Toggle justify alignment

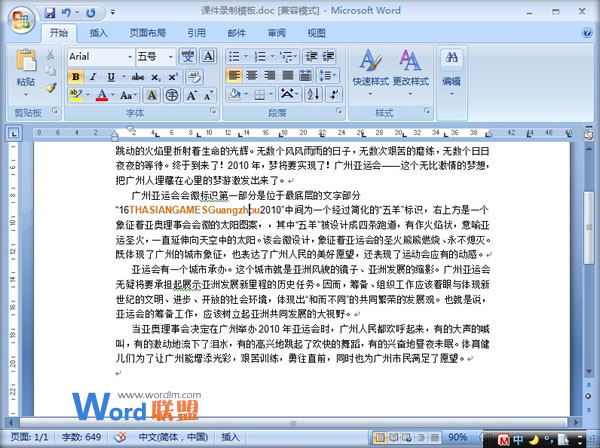pyautogui.click(x=287, y=76)
